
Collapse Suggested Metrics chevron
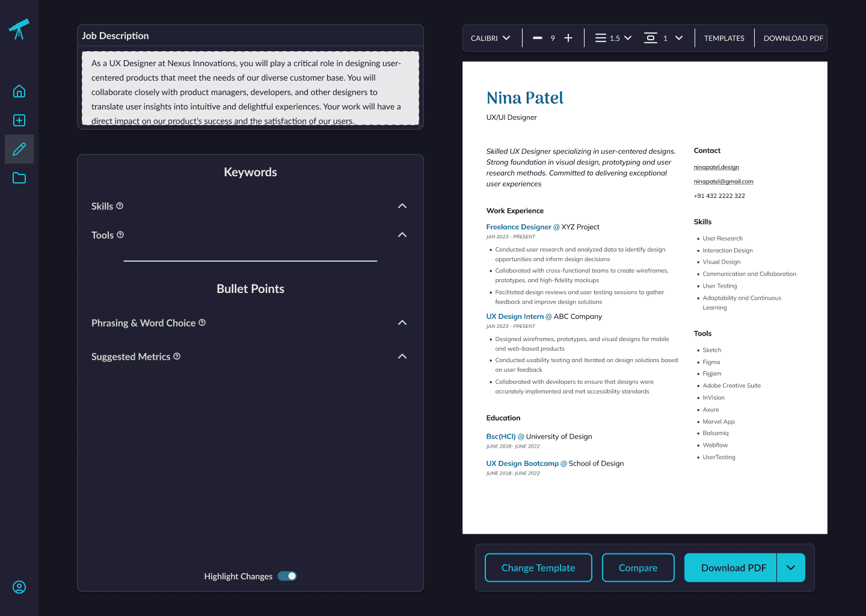[x=402, y=356]
